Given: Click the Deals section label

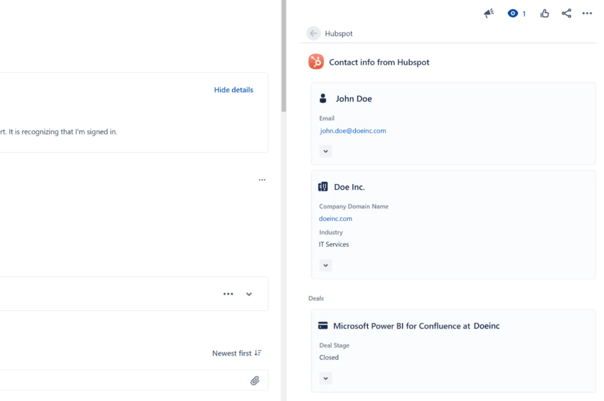Looking at the screenshot, I should click(x=316, y=298).
